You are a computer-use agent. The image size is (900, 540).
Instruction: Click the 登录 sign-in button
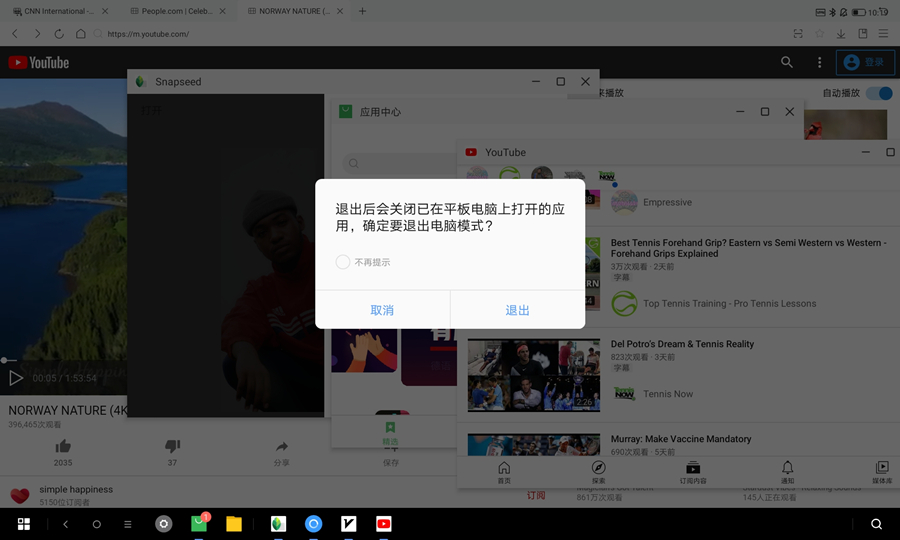tap(865, 62)
